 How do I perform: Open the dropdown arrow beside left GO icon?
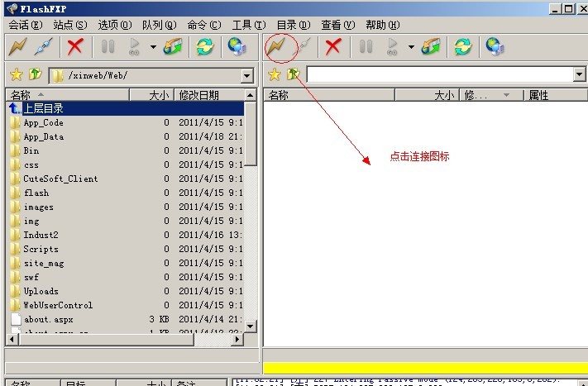(153, 47)
